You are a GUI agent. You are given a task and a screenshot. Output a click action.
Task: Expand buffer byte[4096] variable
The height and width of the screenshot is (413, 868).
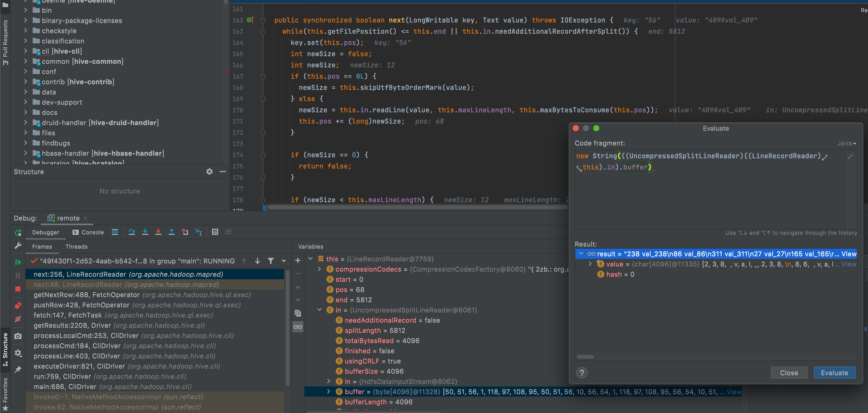[329, 392]
